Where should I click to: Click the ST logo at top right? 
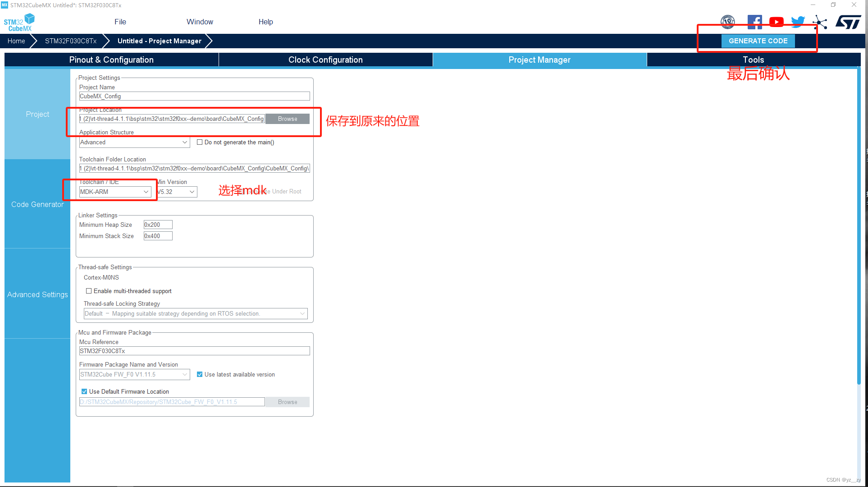click(x=848, y=21)
